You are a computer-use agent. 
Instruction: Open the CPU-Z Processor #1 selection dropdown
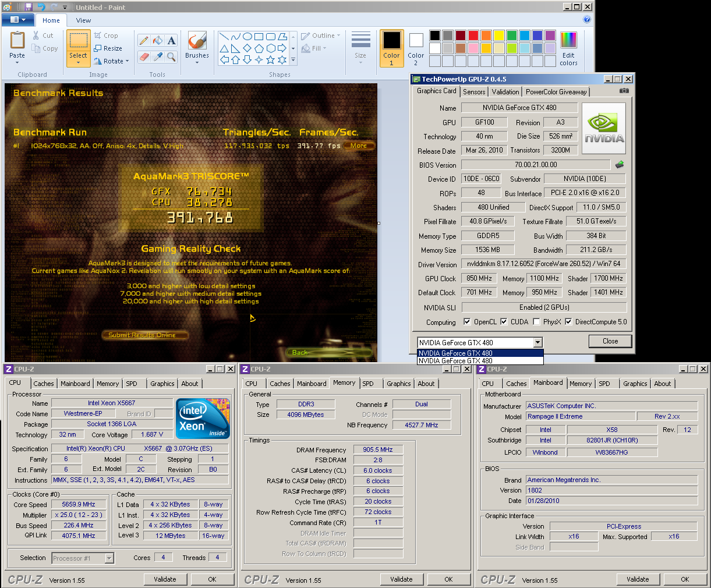point(109,558)
